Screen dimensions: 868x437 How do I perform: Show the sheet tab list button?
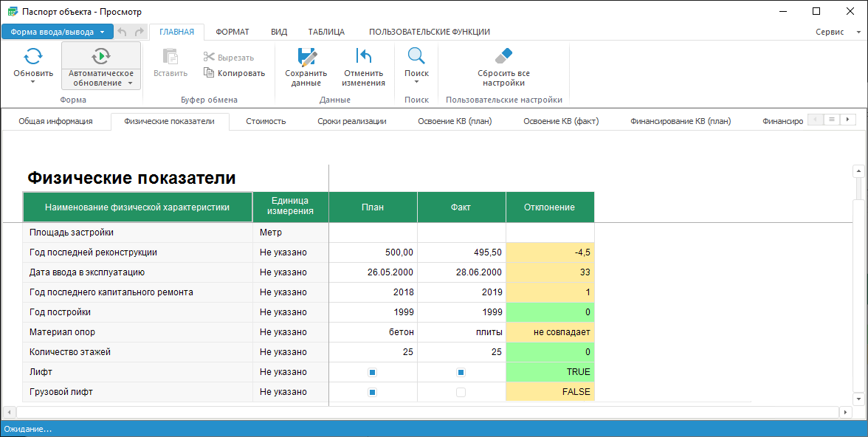(x=831, y=120)
